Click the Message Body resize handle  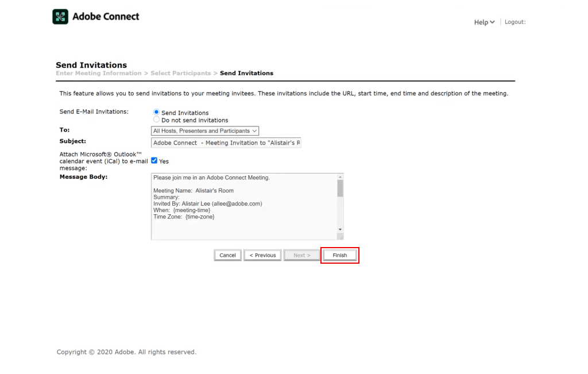click(x=341, y=237)
